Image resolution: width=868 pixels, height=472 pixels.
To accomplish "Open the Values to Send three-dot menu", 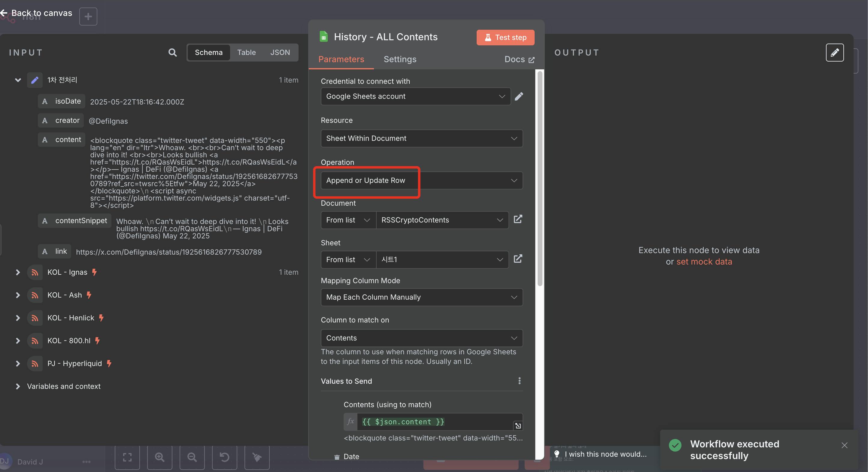I will [x=519, y=381].
